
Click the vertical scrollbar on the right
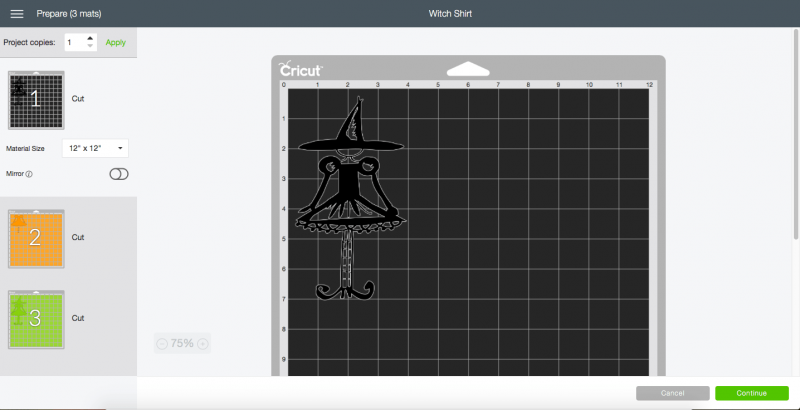coord(795,150)
